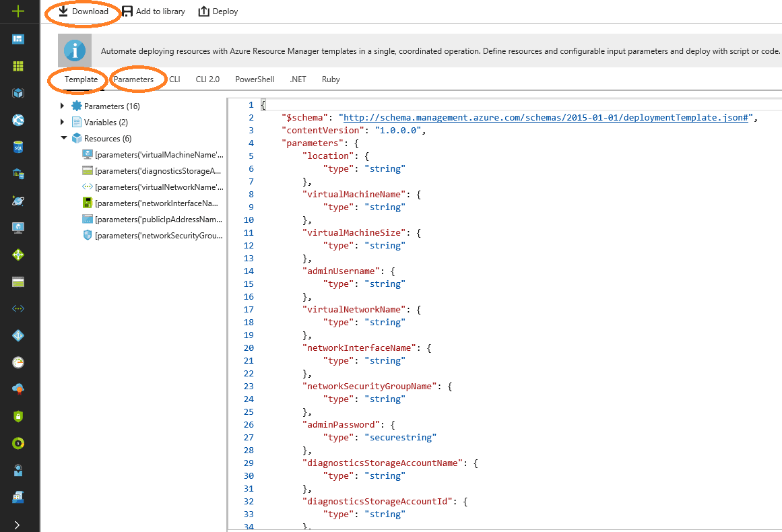Screen dimensions: 782x532
Task: Open the Cosmos DB planet icon
Action: tap(18, 201)
